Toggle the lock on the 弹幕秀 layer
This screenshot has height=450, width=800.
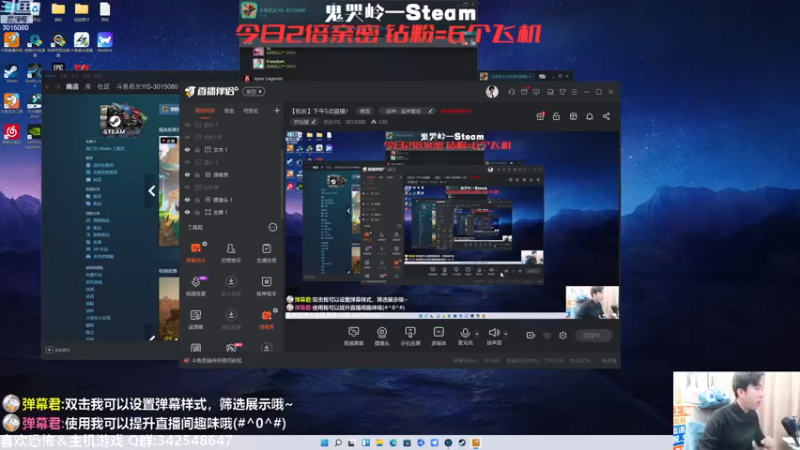tap(197, 175)
